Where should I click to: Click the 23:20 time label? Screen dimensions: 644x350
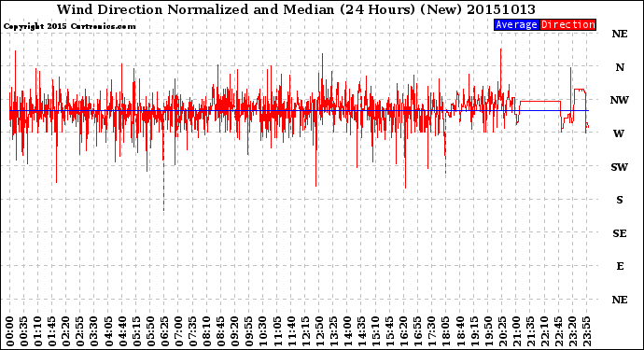[572, 331]
